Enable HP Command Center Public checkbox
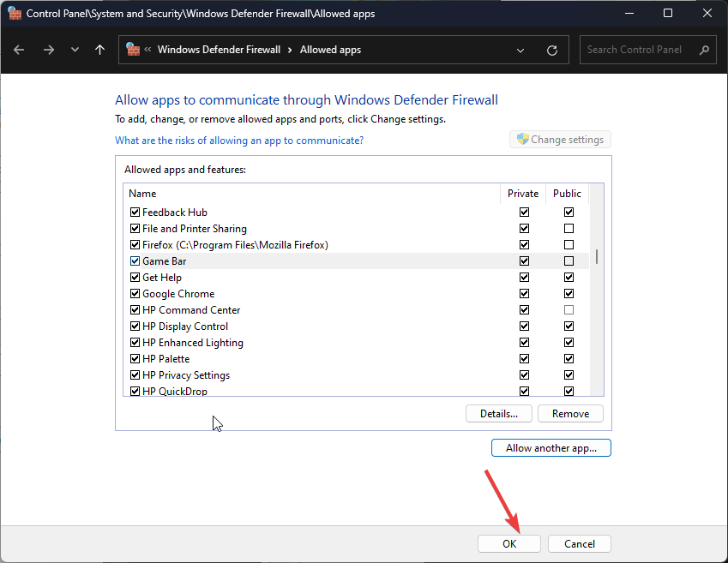The width and height of the screenshot is (728, 563). 569,309
